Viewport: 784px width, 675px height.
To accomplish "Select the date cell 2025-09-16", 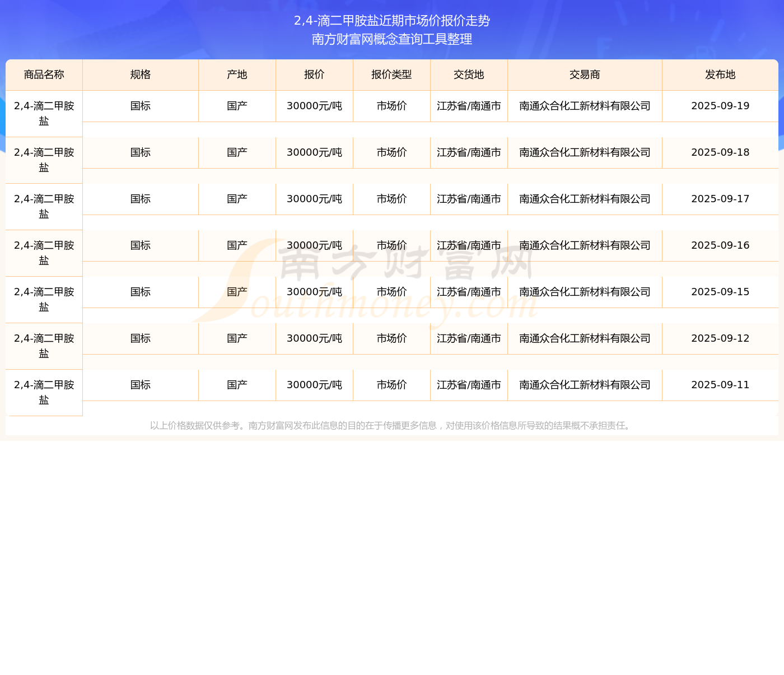I will click(720, 245).
